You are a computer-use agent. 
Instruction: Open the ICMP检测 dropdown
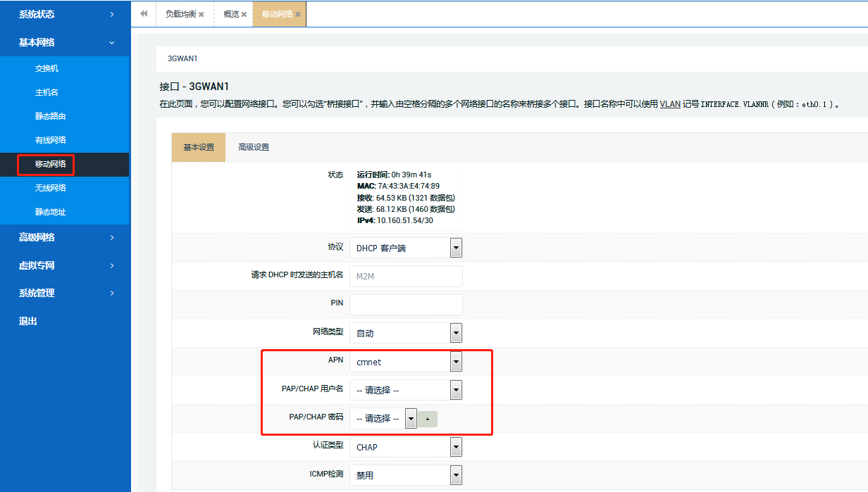[x=456, y=475]
